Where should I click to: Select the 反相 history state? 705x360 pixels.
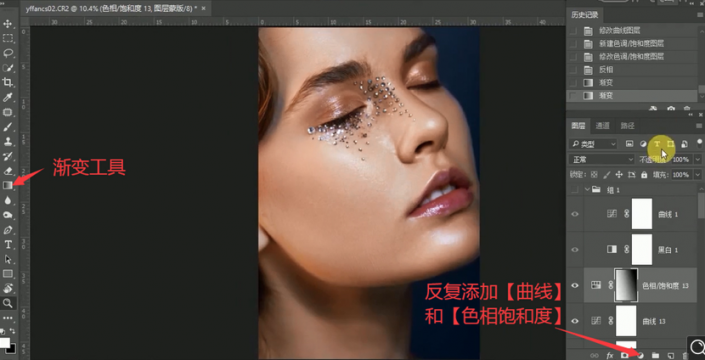(x=633, y=70)
